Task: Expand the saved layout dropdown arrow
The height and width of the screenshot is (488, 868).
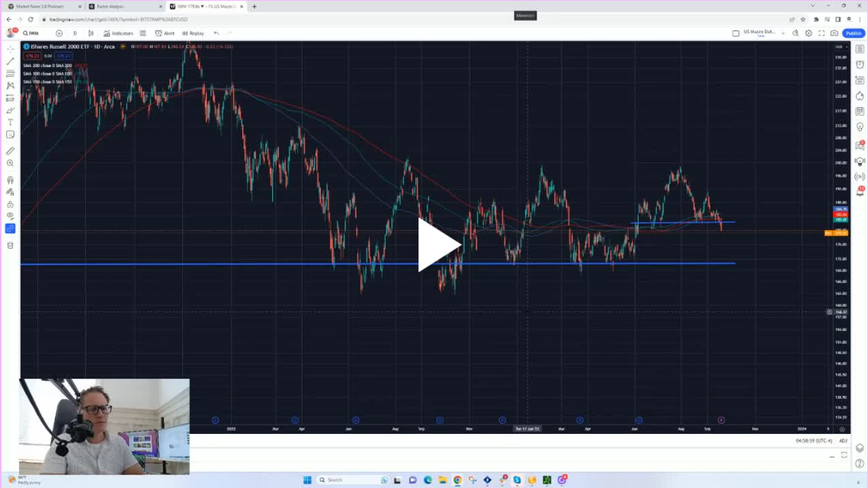Action: coord(783,34)
